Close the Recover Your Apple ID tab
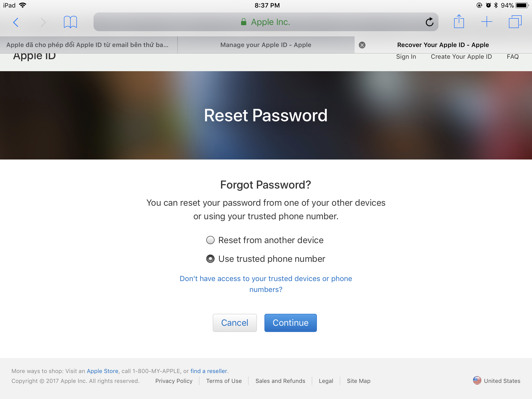The image size is (532, 399). pos(362,45)
